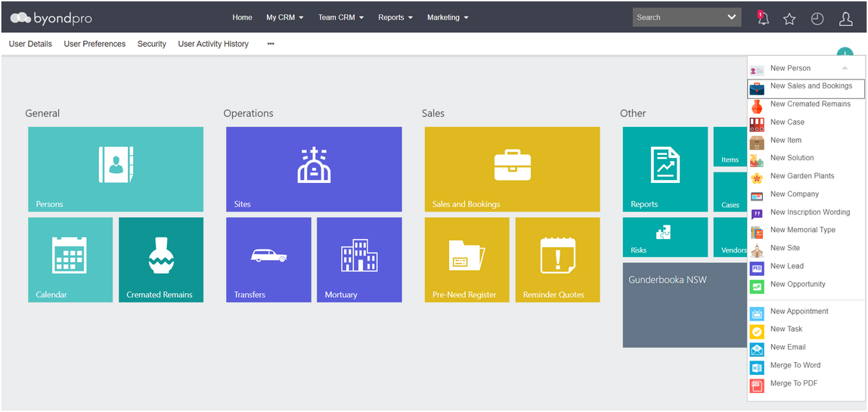Click the New Company icon
The height and width of the screenshot is (412, 868).
pyautogui.click(x=757, y=197)
